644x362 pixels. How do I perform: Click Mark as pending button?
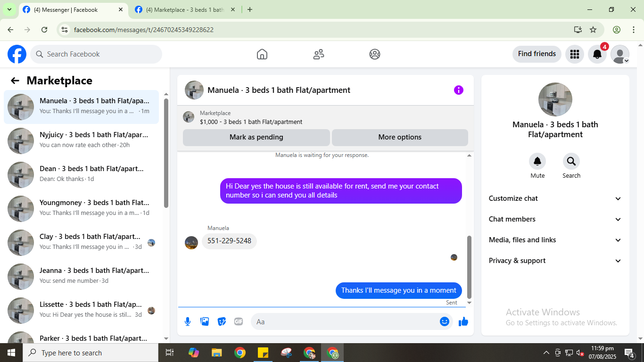click(256, 137)
